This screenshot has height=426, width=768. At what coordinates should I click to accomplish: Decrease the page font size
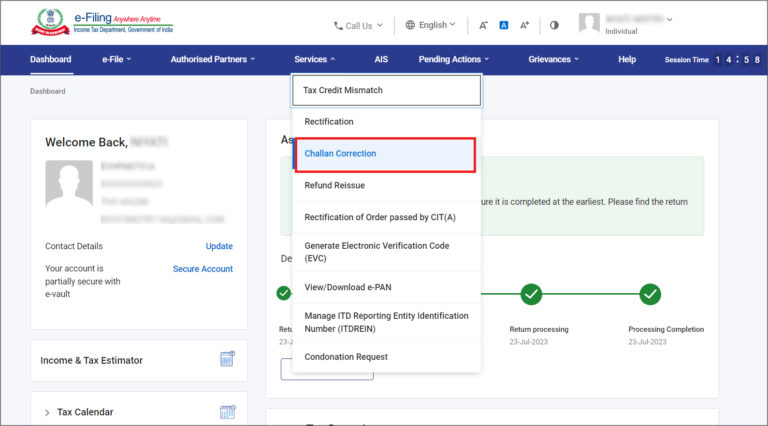pyautogui.click(x=483, y=25)
